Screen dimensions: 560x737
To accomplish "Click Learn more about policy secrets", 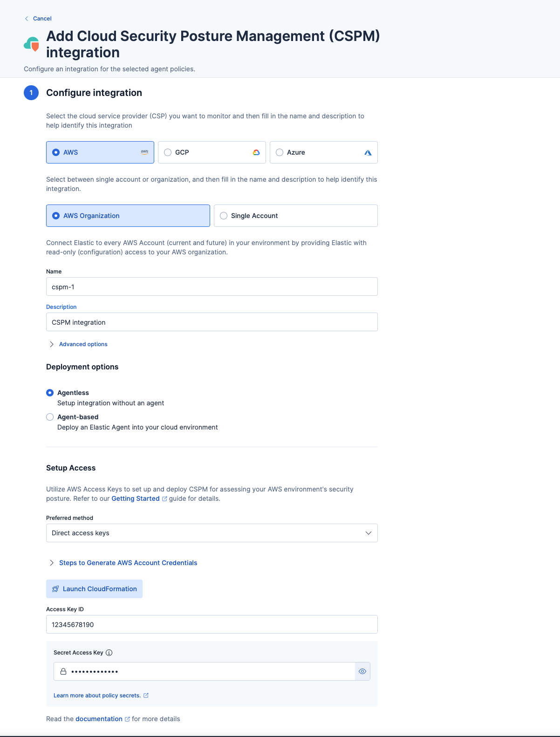I will [x=97, y=695].
